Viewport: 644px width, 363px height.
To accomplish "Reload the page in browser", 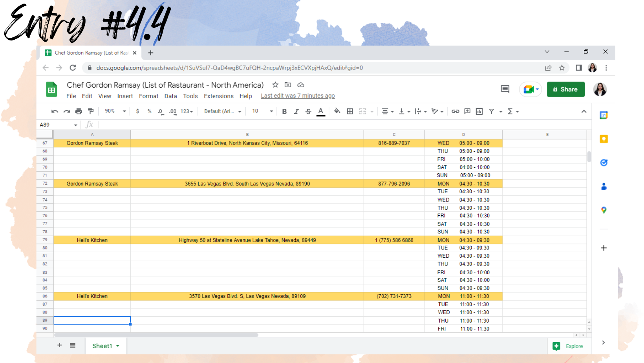I will [x=73, y=68].
